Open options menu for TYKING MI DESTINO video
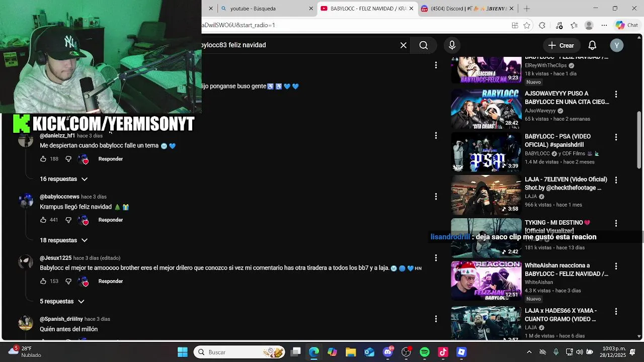The height and width of the screenshot is (362, 644). [616, 223]
